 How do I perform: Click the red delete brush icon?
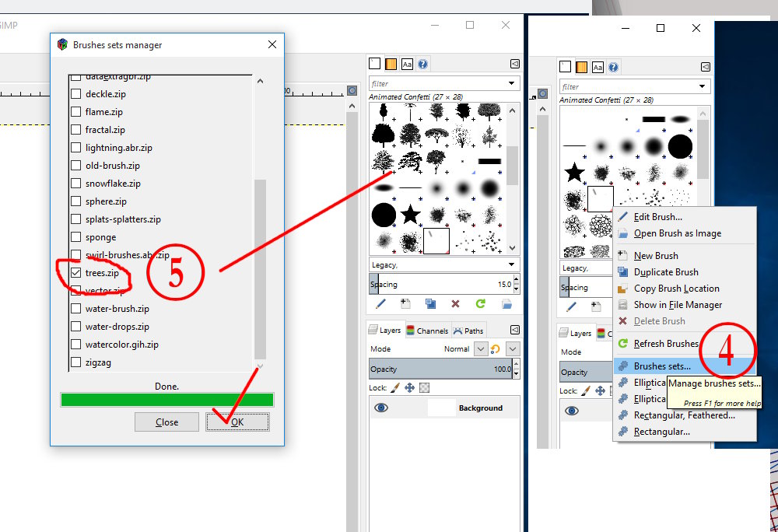tap(455, 304)
